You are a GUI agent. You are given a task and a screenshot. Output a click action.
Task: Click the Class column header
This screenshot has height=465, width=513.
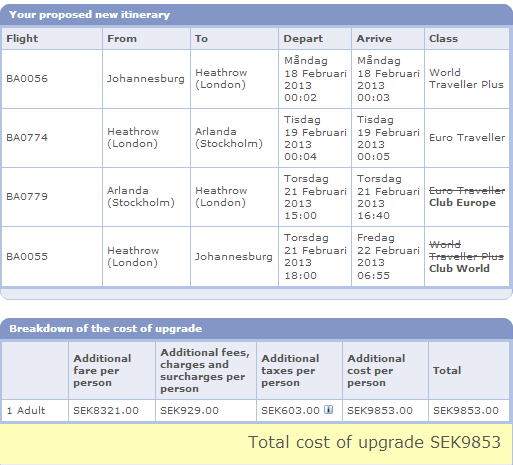pos(443,39)
